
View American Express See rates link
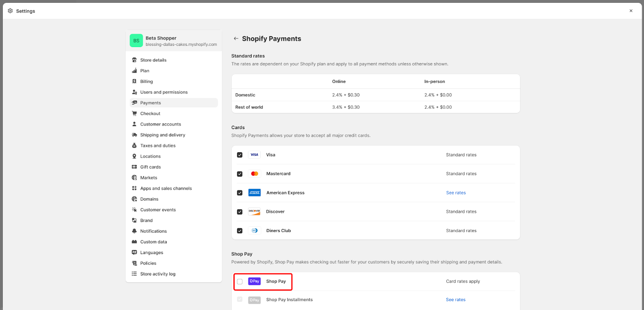pyautogui.click(x=456, y=193)
